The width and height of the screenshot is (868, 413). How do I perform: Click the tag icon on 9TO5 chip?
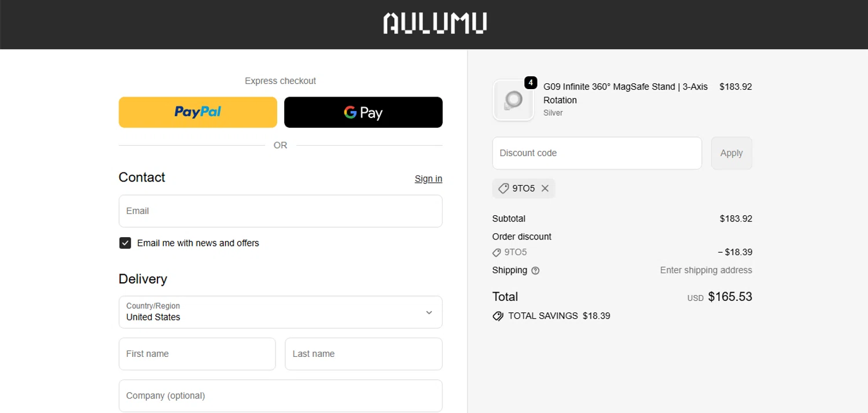tap(503, 189)
